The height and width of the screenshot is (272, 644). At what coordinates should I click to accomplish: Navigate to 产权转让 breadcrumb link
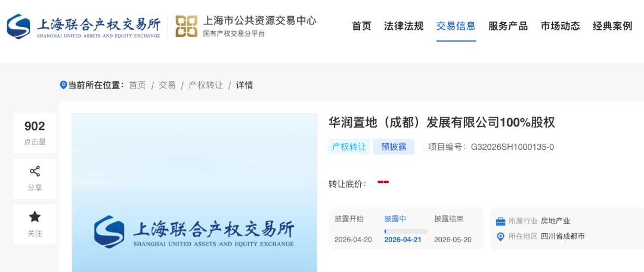(206, 85)
